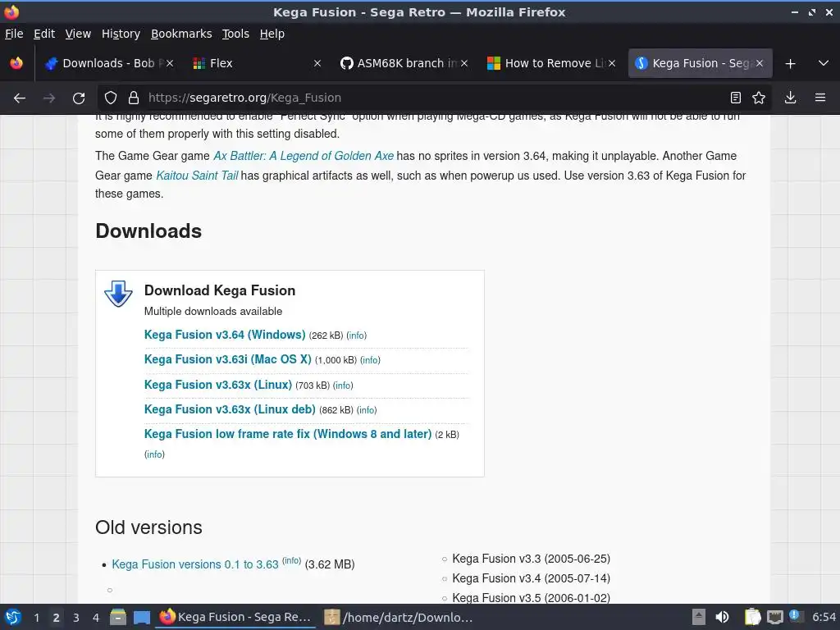This screenshot has height=630, width=840.
Task: Open the View menu
Action: tap(78, 34)
